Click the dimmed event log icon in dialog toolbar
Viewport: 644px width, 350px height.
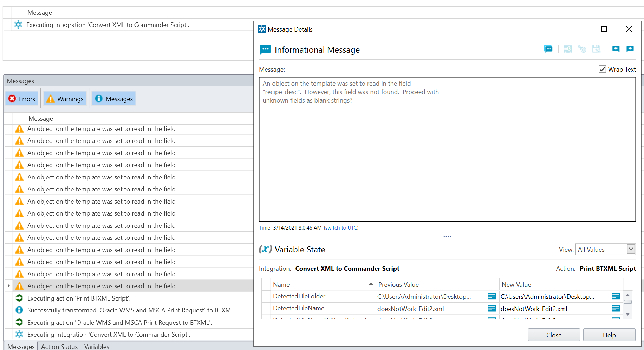568,49
